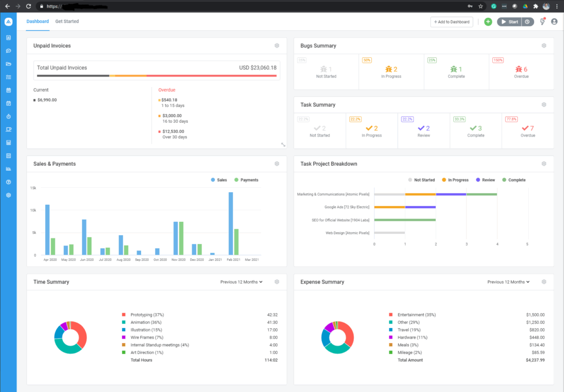
Task: Click the Add to Dashboard button
Action: pos(452,21)
